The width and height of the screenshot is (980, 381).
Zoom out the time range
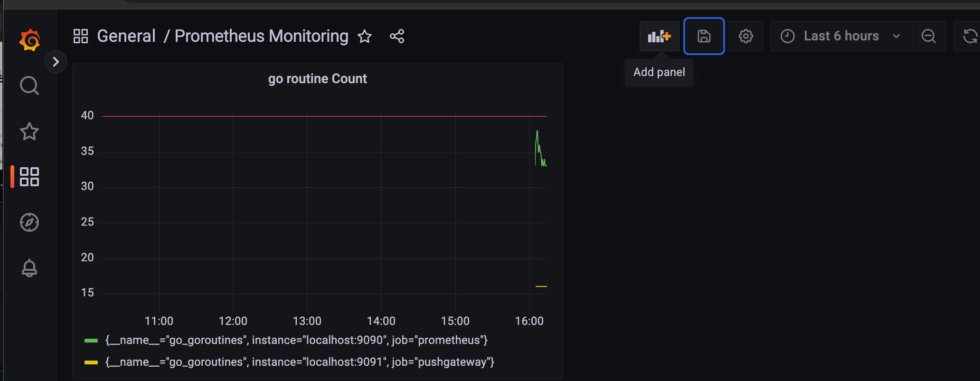pos(929,36)
